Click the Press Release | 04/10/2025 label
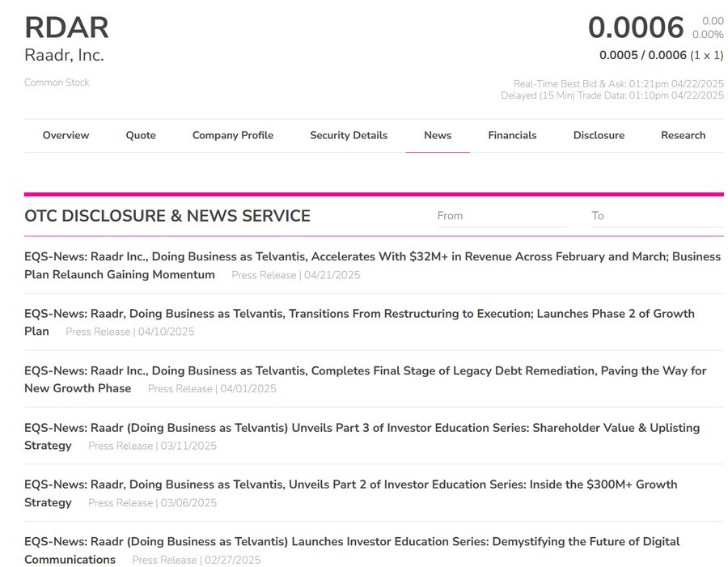The height and width of the screenshot is (567, 728). point(130,332)
